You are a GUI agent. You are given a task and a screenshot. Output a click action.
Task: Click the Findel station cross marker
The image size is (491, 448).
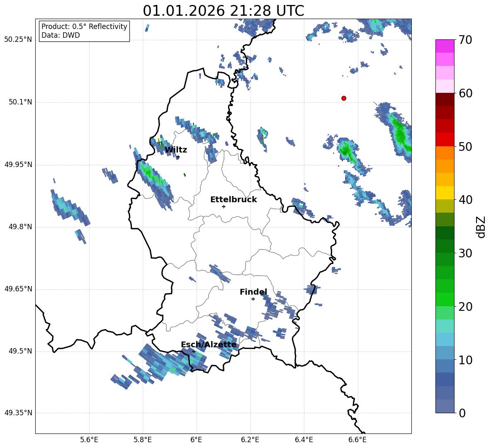[x=253, y=299]
